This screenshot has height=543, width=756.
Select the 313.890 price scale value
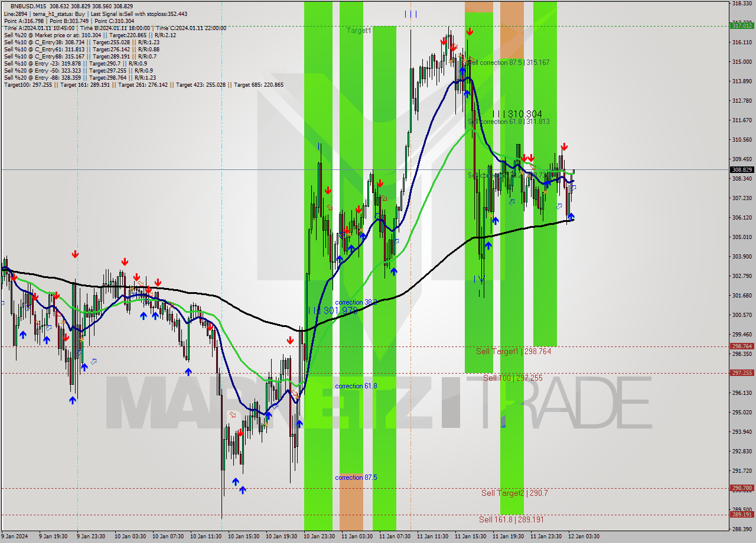[741, 81]
